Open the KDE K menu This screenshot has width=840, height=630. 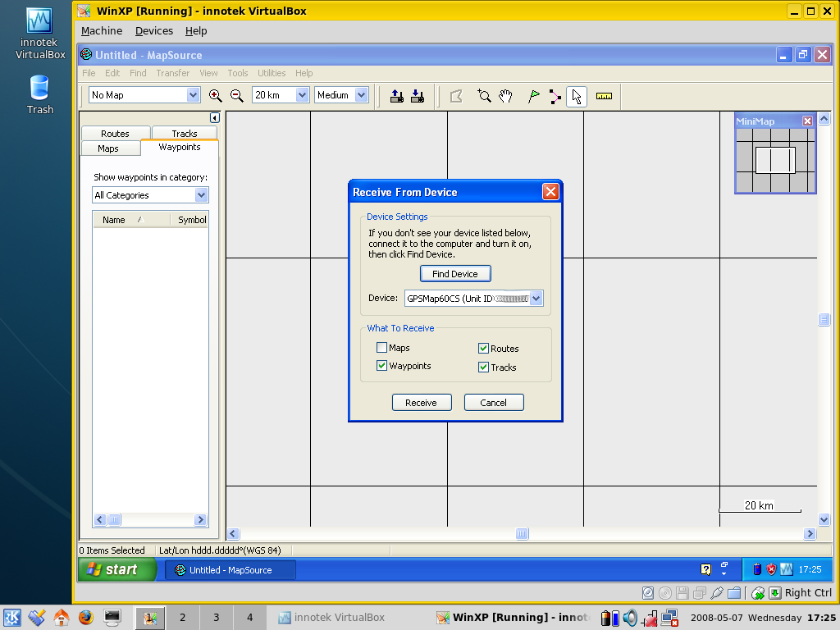click(11, 618)
